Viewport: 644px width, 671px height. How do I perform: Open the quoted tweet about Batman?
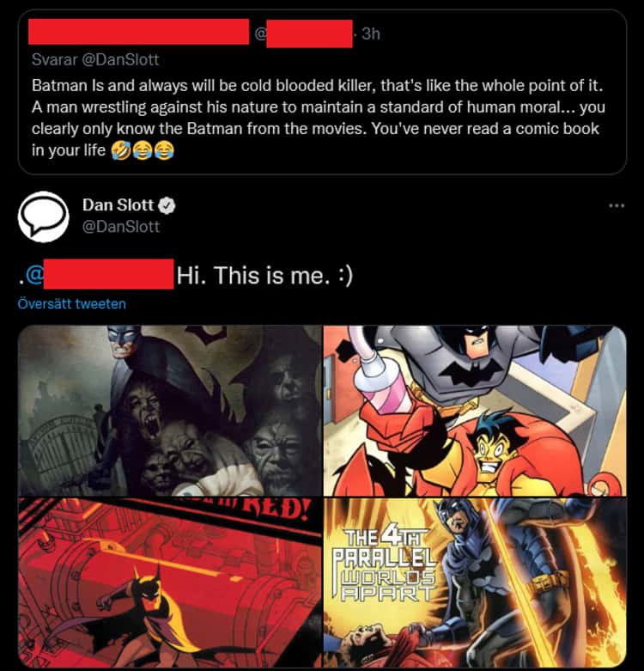322,92
